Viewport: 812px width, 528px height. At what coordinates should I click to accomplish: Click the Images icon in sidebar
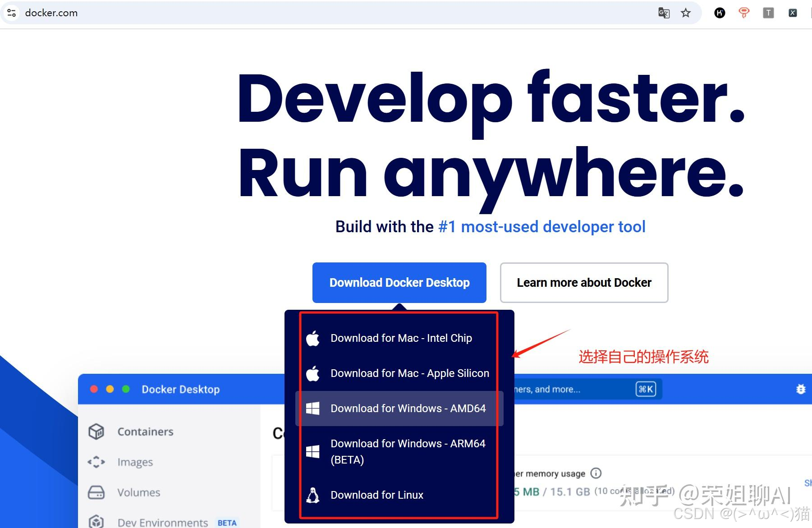click(96, 462)
